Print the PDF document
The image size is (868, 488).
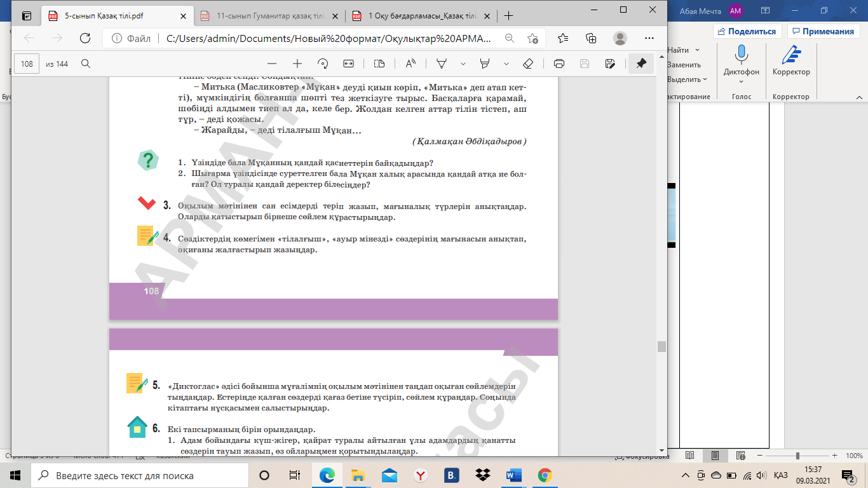tap(559, 64)
